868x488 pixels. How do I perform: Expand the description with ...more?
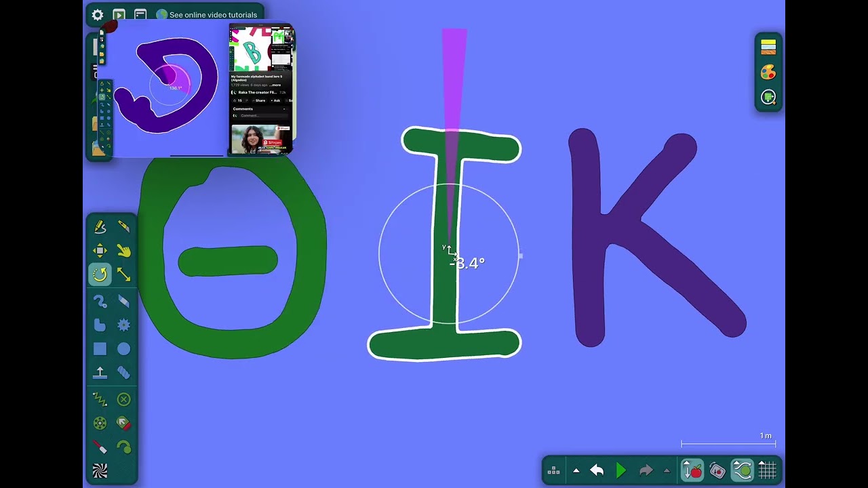point(275,85)
